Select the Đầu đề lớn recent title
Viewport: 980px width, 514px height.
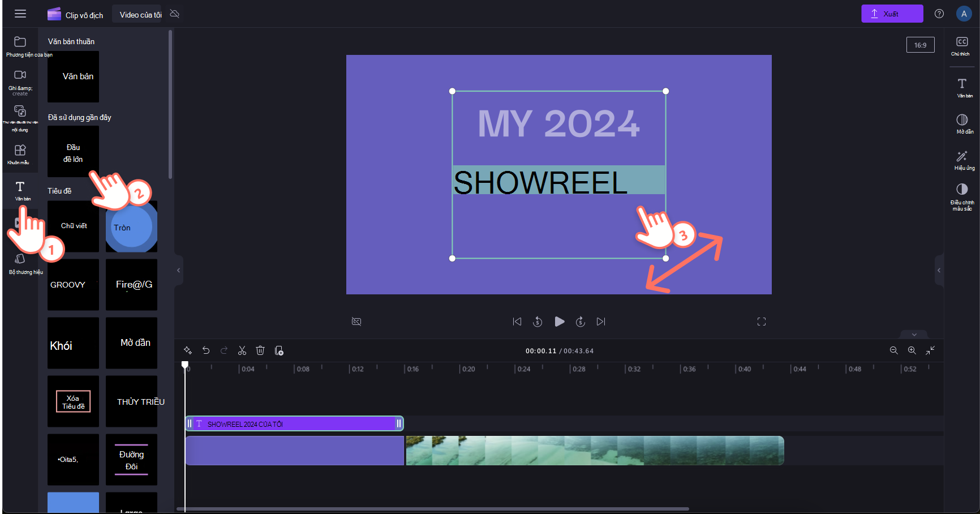(x=73, y=152)
